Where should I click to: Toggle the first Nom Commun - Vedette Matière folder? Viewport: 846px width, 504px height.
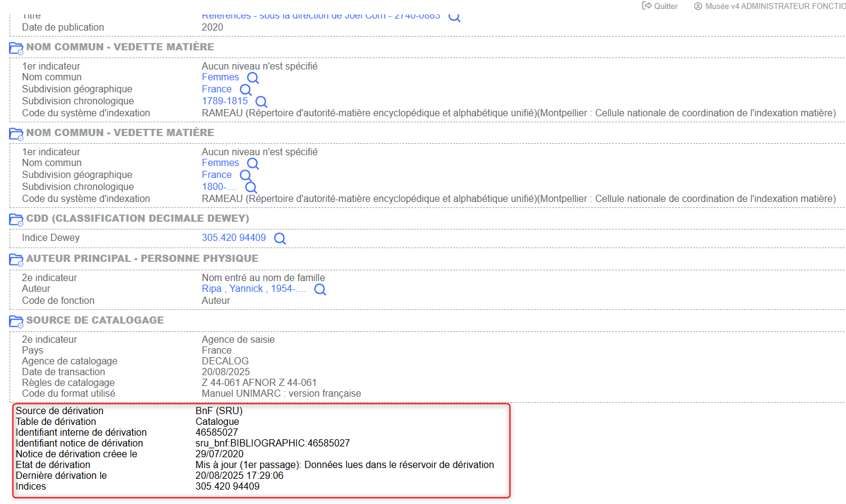[16, 47]
